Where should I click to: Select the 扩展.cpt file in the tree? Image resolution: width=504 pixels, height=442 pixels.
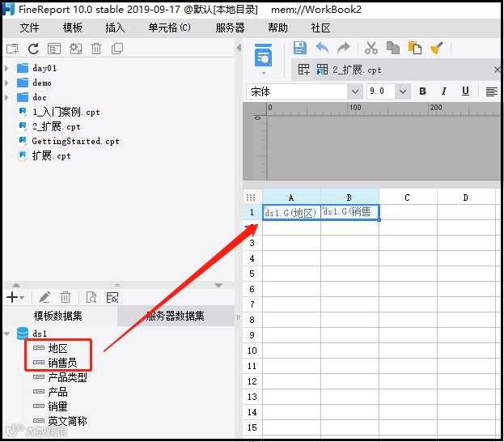pos(52,155)
